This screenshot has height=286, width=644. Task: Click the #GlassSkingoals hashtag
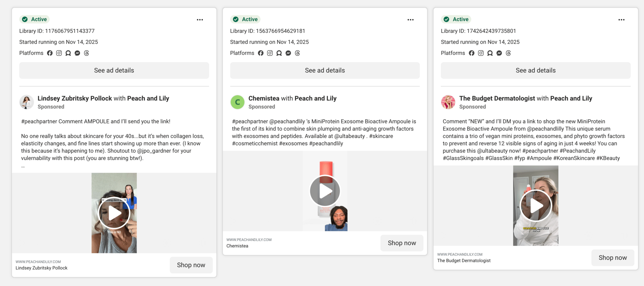(x=463, y=158)
